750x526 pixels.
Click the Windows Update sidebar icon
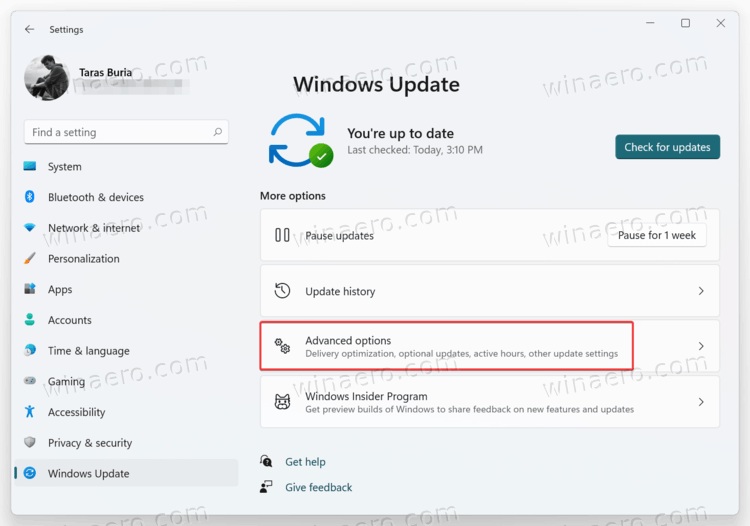(x=30, y=473)
